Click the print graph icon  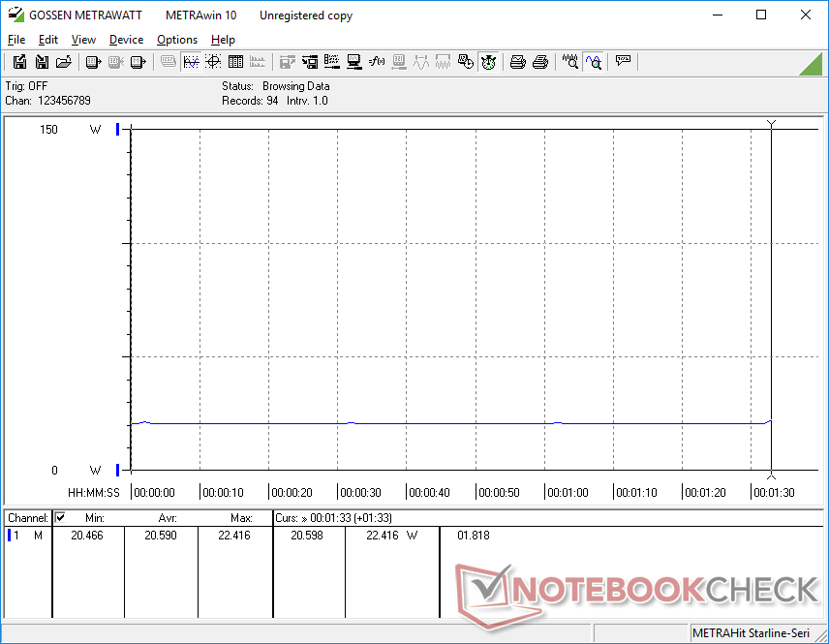(517, 62)
